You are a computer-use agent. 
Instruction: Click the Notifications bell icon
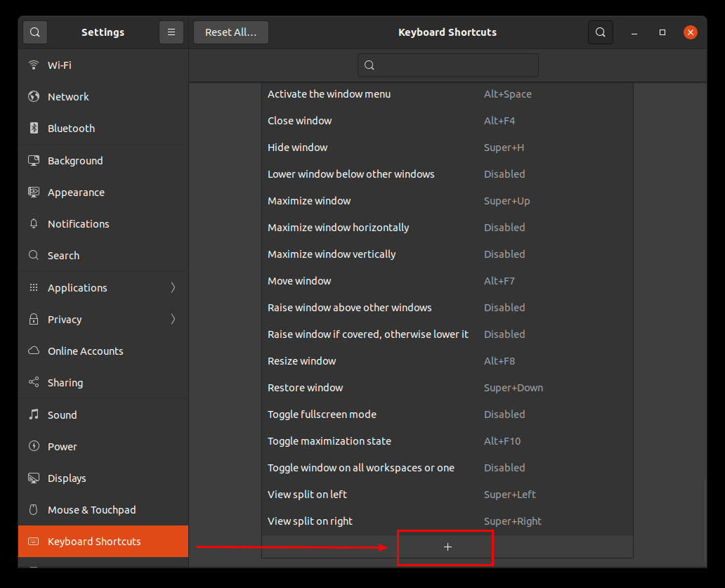33,223
